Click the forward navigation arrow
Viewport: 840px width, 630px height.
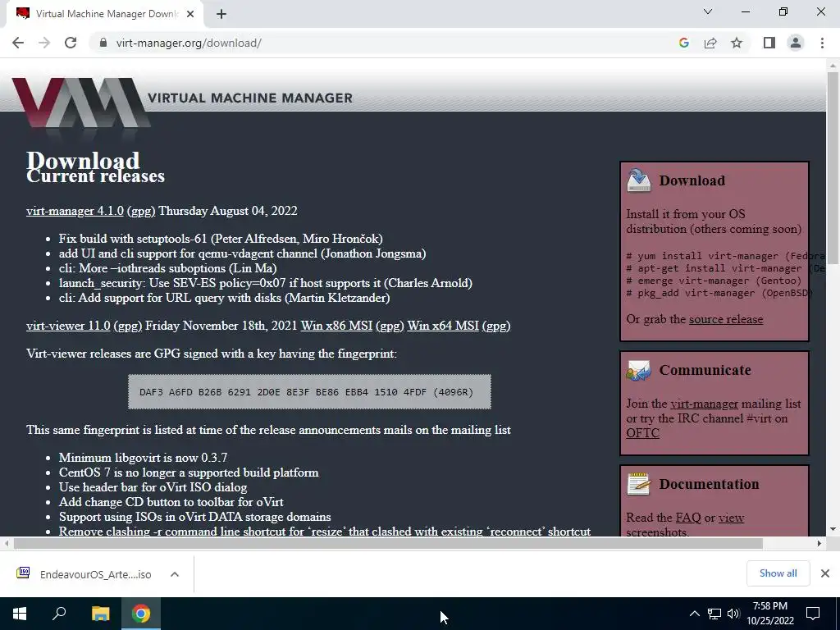pyautogui.click(x=44, y=43)
